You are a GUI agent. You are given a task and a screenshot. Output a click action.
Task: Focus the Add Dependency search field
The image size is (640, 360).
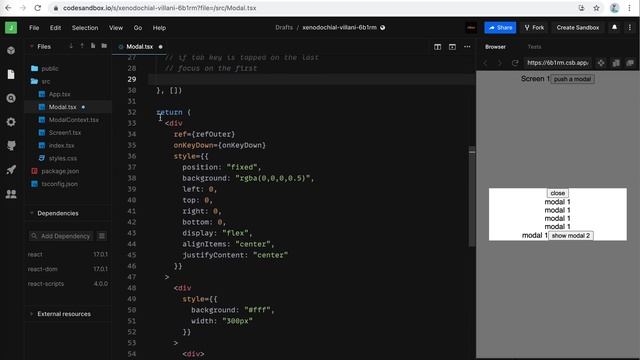(x=61, y=236)
